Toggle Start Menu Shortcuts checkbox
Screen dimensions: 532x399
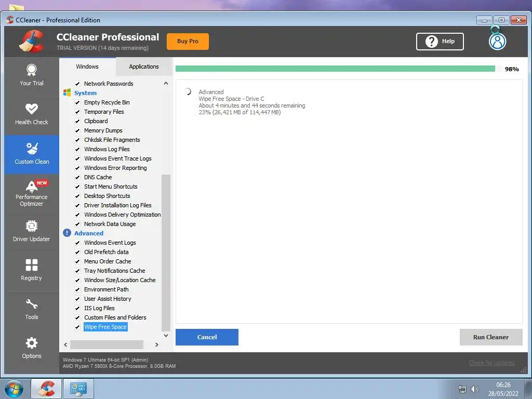(77, 187)
